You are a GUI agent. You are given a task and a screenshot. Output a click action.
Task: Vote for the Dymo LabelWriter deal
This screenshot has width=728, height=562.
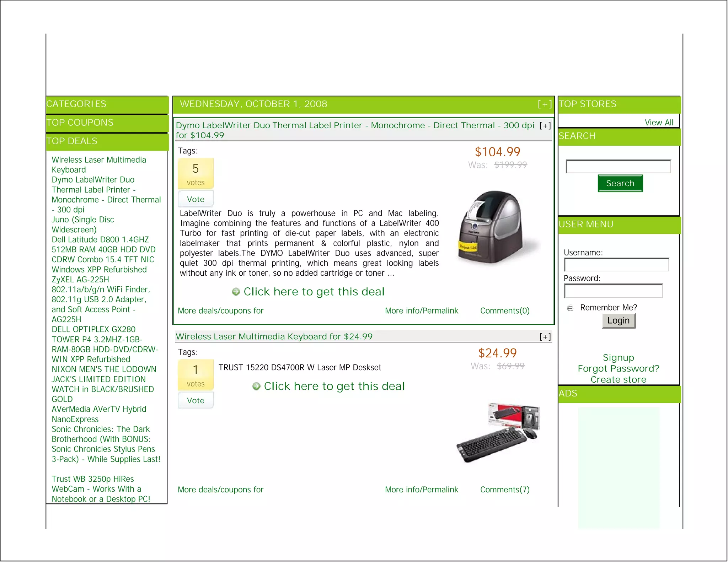pos(196,199)
